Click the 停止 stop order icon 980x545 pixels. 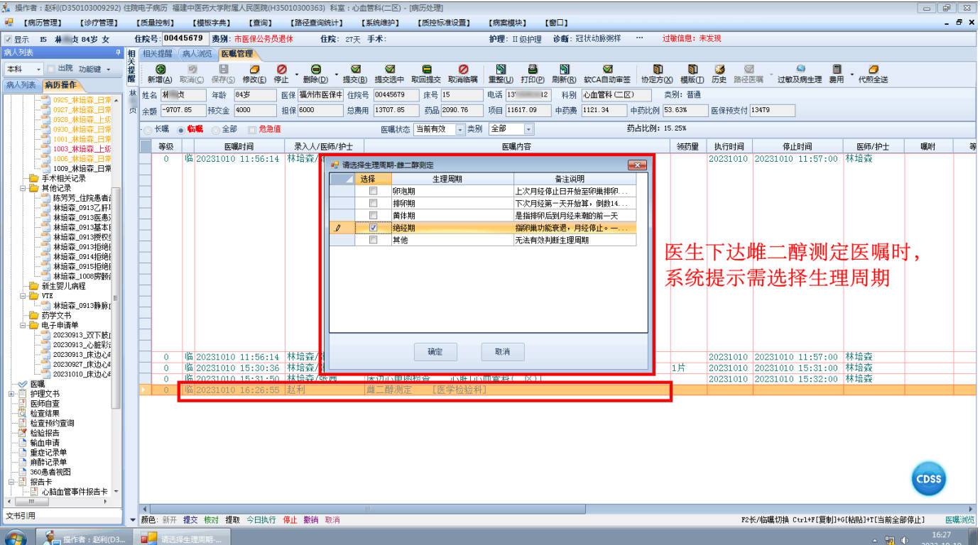(281, 70)
